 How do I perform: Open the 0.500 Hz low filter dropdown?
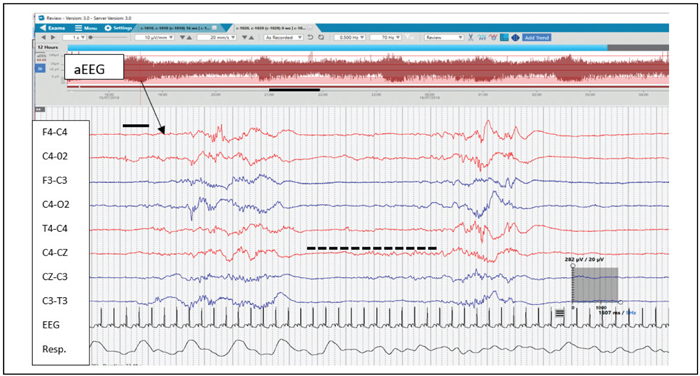click(x=350, y=38)
